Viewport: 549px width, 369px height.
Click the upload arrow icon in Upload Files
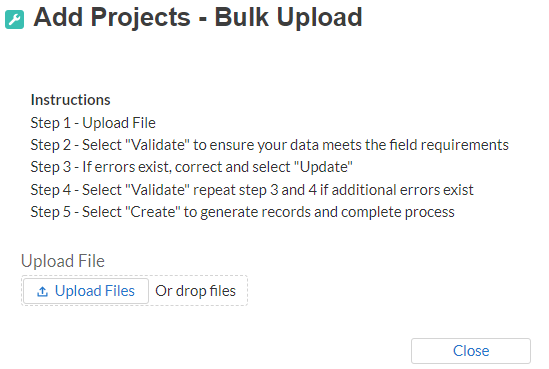[42, 291]
